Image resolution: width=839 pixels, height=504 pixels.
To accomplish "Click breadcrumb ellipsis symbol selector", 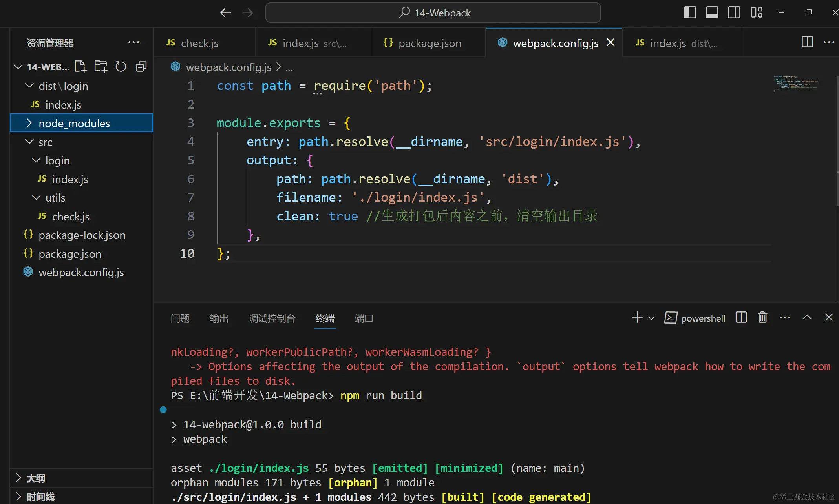I will coord(289,68).
